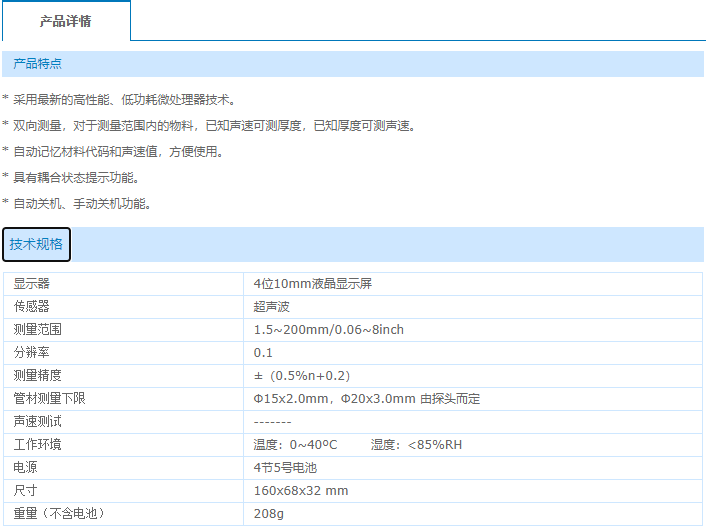Select the 显示器 row label
This screenshot has height=531, width=706.
(31, 284)
